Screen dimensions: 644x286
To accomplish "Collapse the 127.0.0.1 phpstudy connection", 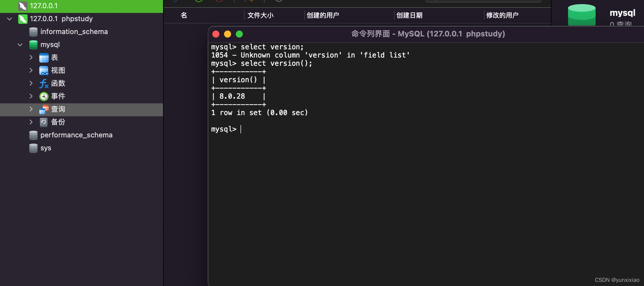I will [9, 18].
